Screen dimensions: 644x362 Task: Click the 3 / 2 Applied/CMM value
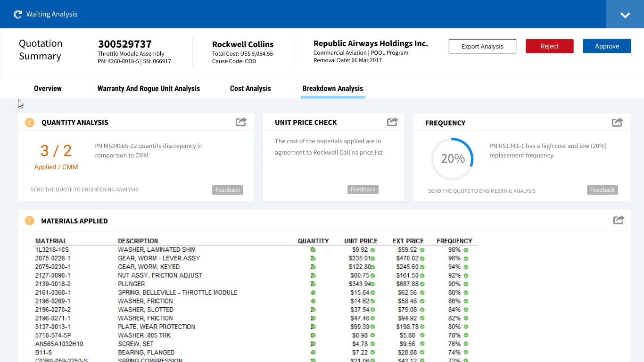pyautogui.click(x=56, y=151)
